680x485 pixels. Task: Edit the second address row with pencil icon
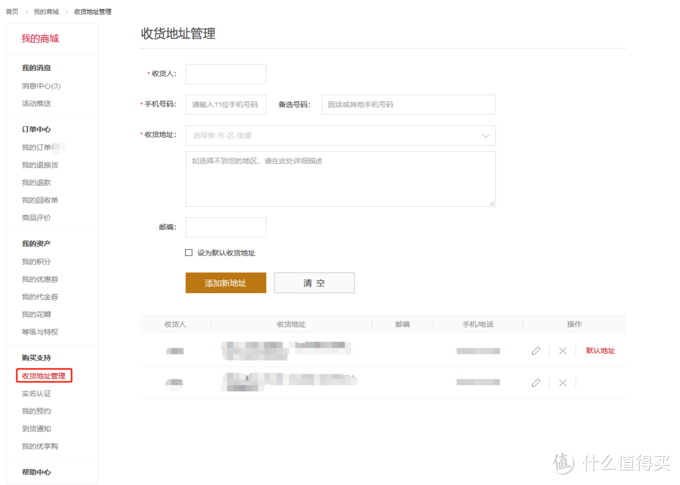pyautogui.click(x=536, y=383)
